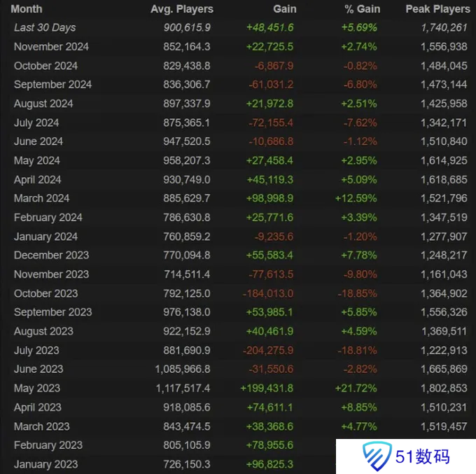476x474 pixels.
Task: Open the November 2024 month entry
Action: (51, 47)
